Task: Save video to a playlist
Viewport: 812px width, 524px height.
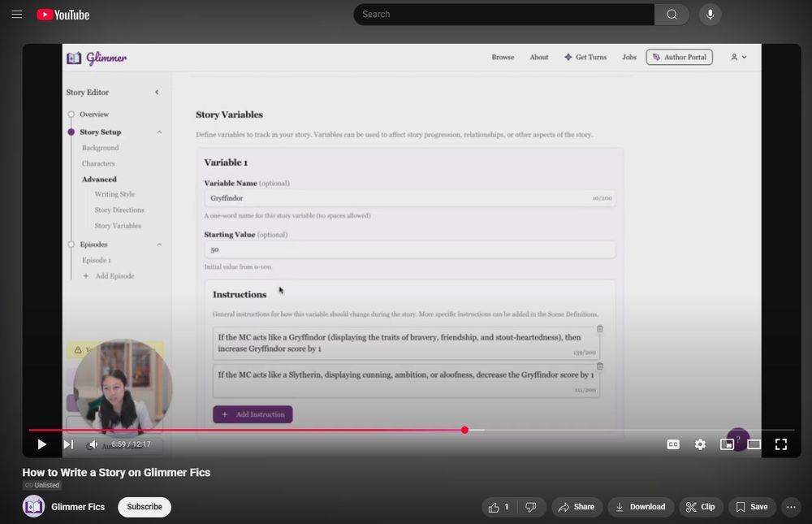Action: 752,507
